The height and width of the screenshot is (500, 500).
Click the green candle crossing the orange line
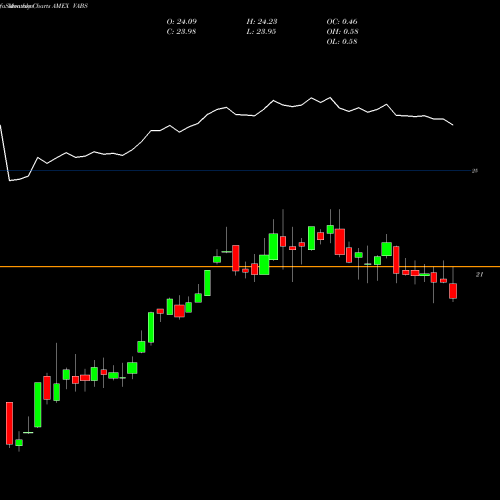[x=264, y=265]
